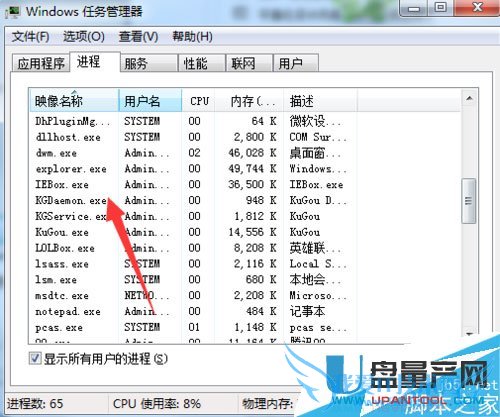500x417 pixels.
Task: Minimize the Task Manager window
Action: [x=415, y=8]
